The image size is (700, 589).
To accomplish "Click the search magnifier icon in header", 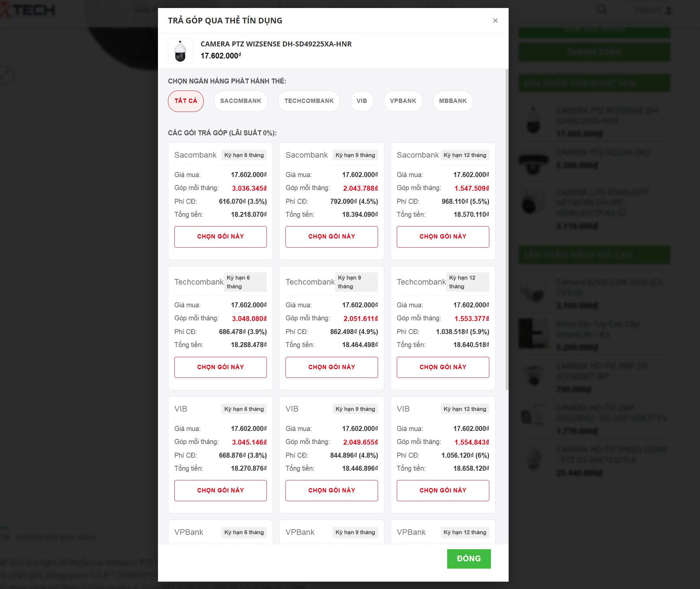I will (601, 10).
